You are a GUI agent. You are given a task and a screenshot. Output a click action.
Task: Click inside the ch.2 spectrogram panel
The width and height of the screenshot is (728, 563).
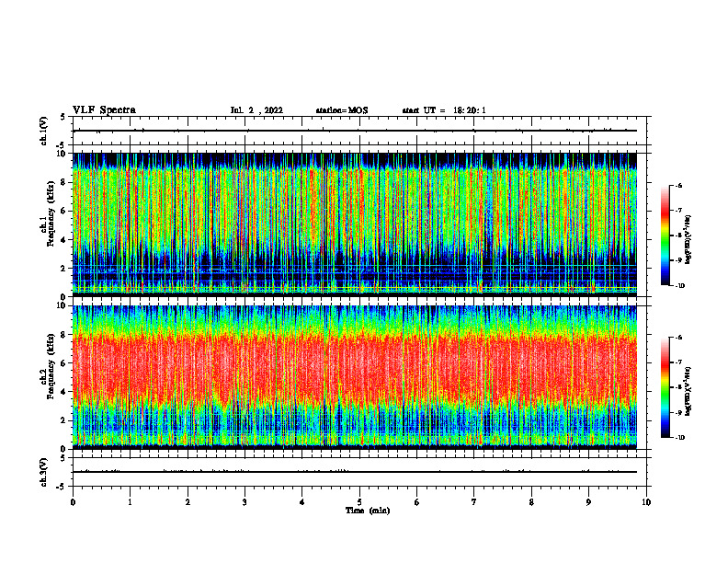coord(355,377)
